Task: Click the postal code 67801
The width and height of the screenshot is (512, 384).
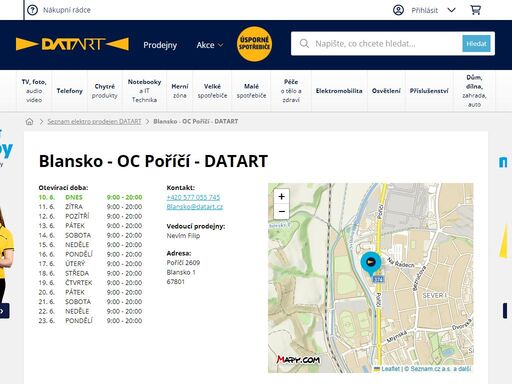Action: point(176,282)
